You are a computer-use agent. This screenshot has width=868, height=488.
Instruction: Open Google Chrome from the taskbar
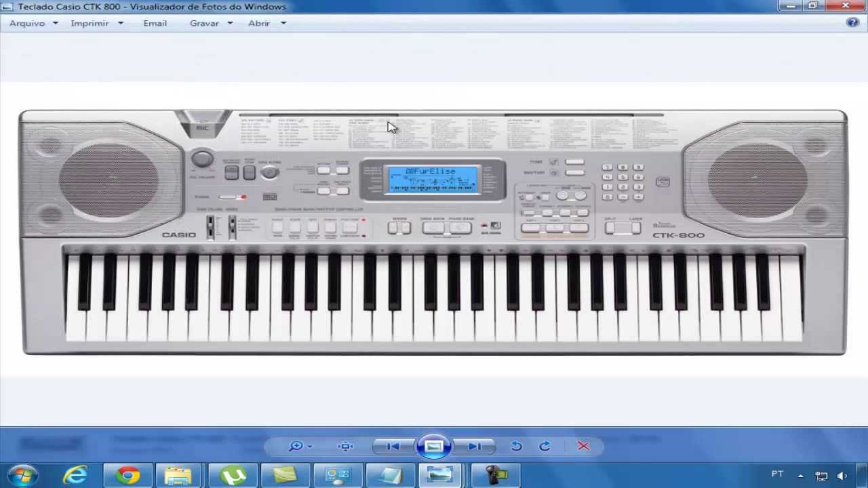click(x=127, y=475)
